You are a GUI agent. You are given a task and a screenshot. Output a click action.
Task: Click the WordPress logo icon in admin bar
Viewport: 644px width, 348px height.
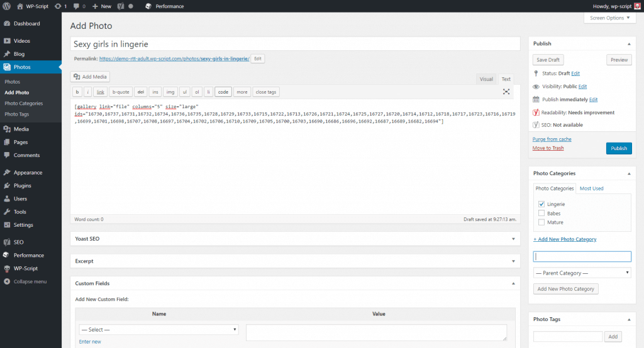tap(8, 6)
